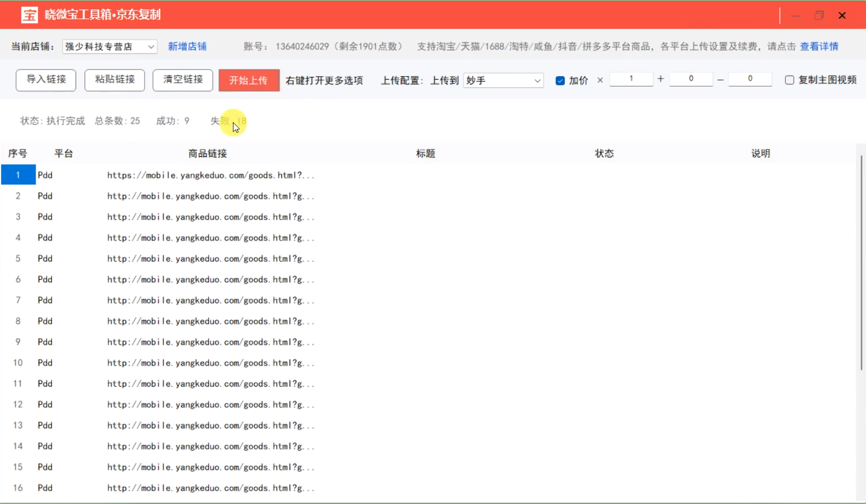
Task: Minimize the 晓微宝工具箱 window
Action: coord(795,16)
